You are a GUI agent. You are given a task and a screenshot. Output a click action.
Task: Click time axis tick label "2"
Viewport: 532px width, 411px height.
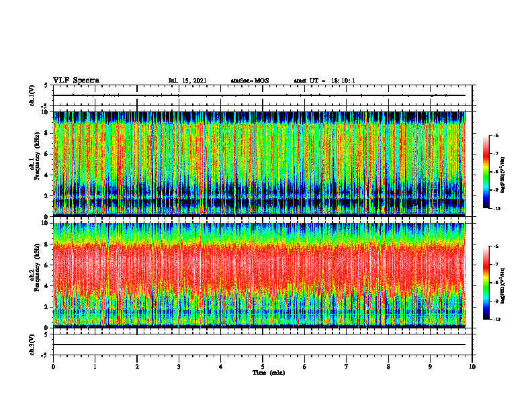tap(137, 367)
